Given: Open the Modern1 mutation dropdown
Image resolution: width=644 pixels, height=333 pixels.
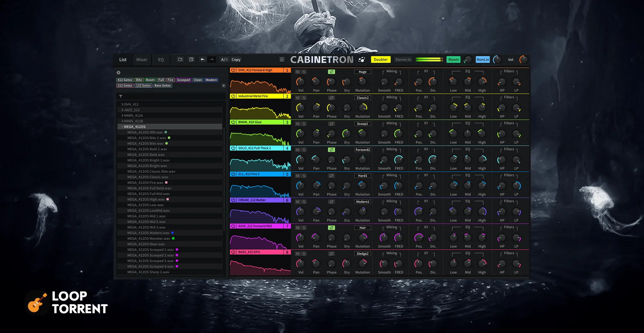Looking at the screenshot, I should click(x=363, y=202).
